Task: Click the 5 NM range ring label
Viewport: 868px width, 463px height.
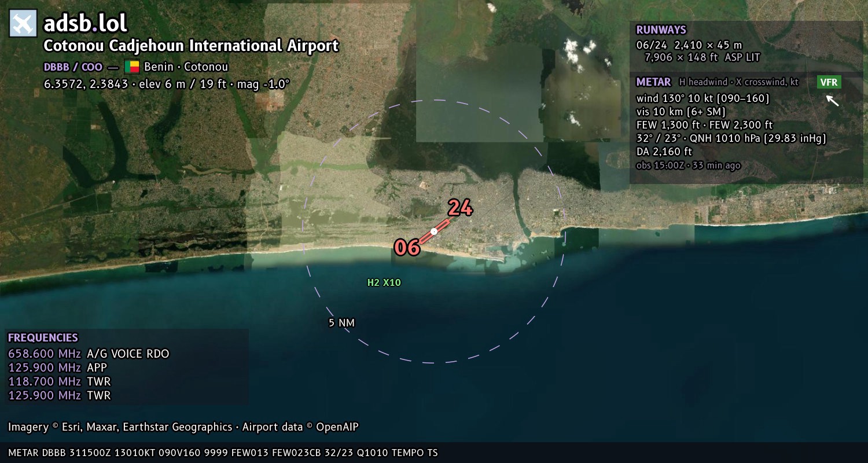Action: click(x=341, y=323)
